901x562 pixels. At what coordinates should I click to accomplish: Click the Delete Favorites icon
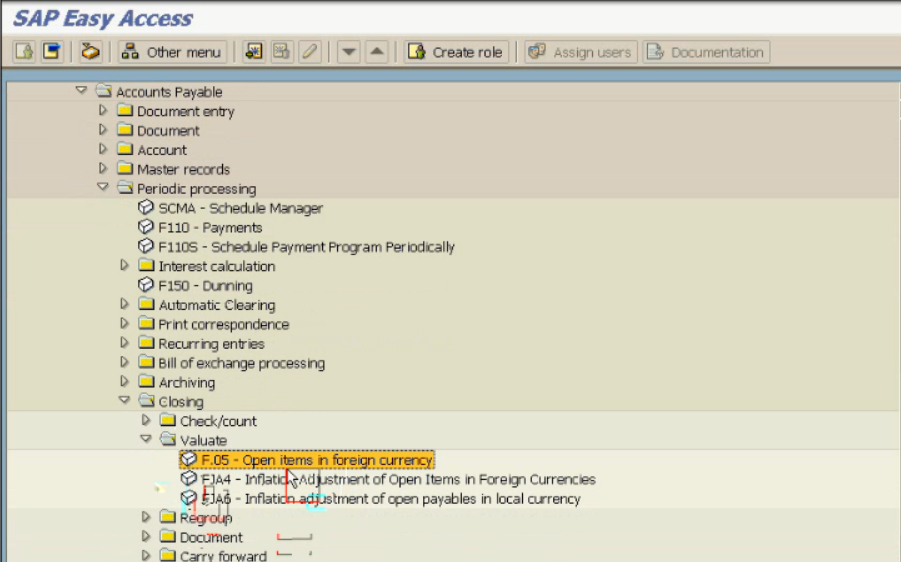pos(282,52)
